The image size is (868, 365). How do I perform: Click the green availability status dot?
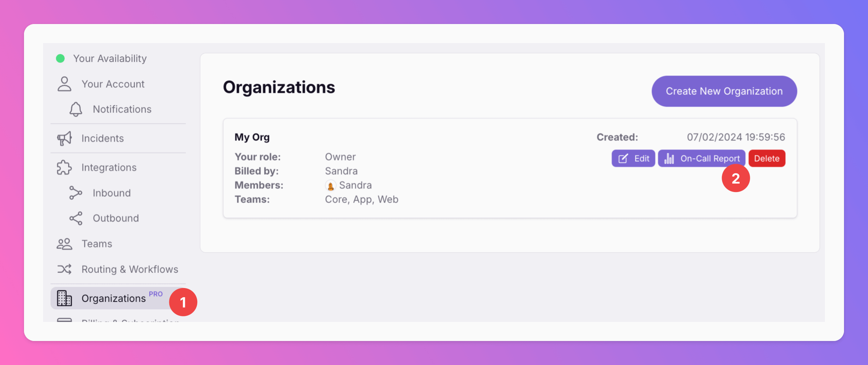coord(60,58)
